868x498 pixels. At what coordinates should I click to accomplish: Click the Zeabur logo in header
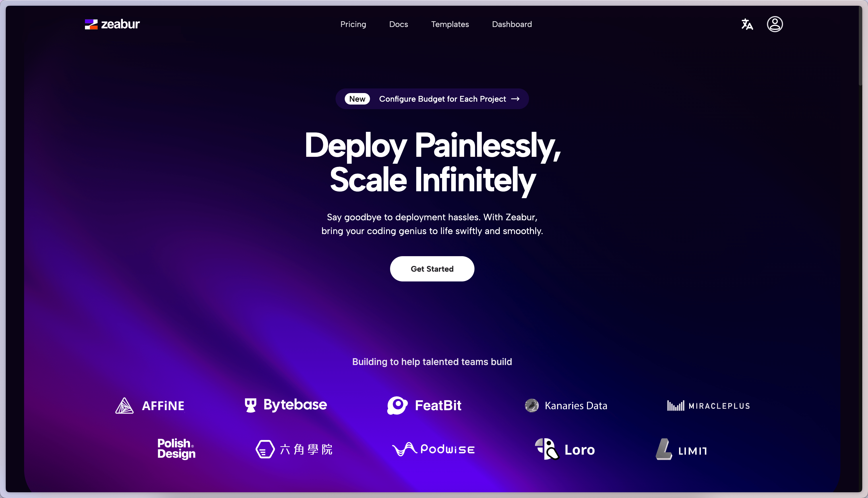[112, 24]
